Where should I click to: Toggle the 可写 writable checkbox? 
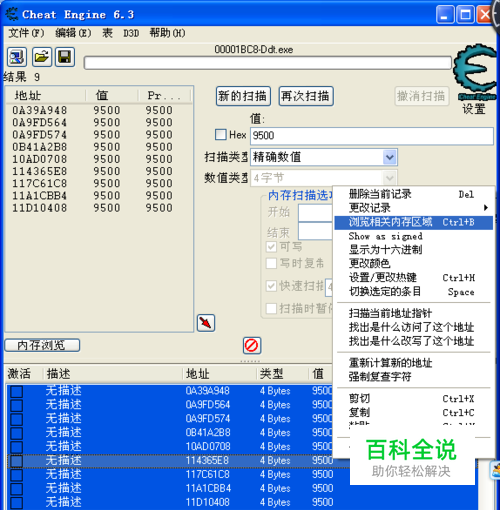(271, 247)
